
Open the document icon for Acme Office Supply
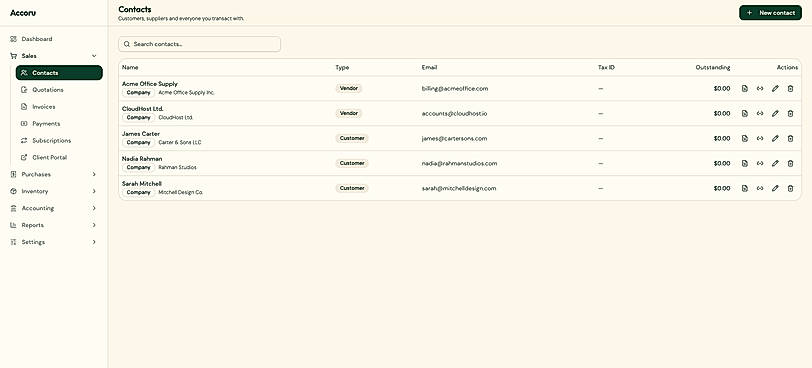745,89
